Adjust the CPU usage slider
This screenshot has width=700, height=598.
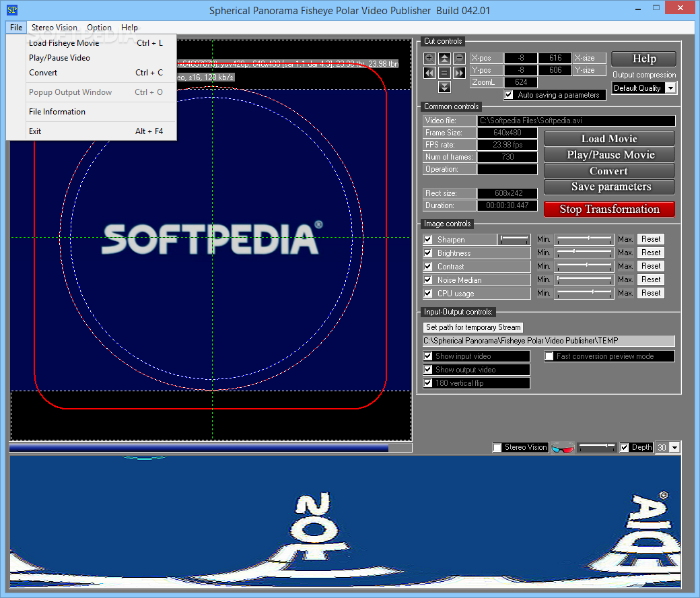(584, 293)
